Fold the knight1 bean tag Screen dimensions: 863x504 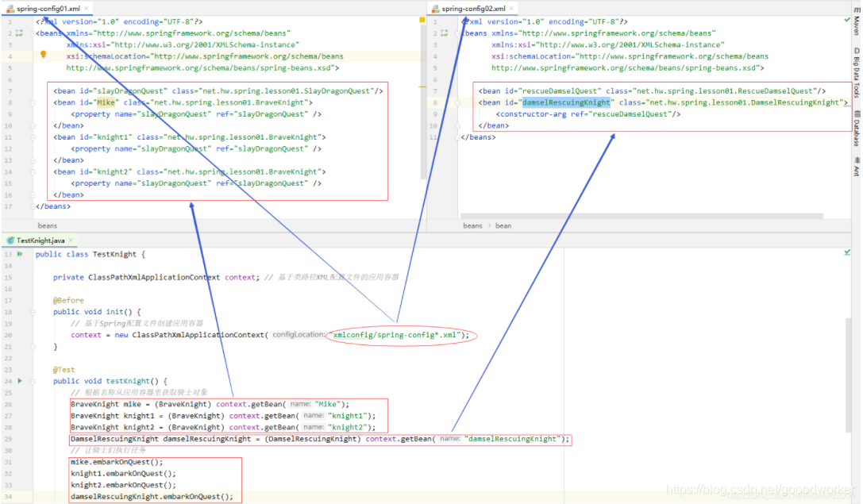click(33, 137)
